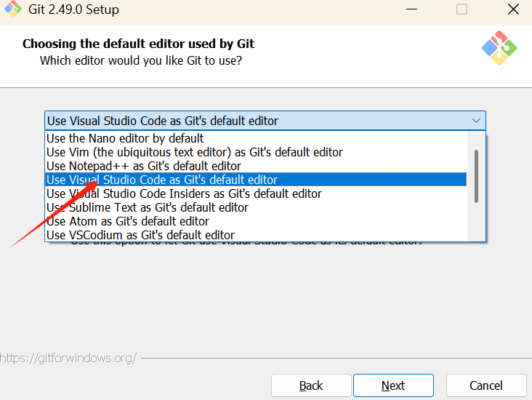Click the Git for Windows logo in the header
Screen dimensions: 532x400
[499, 48]
